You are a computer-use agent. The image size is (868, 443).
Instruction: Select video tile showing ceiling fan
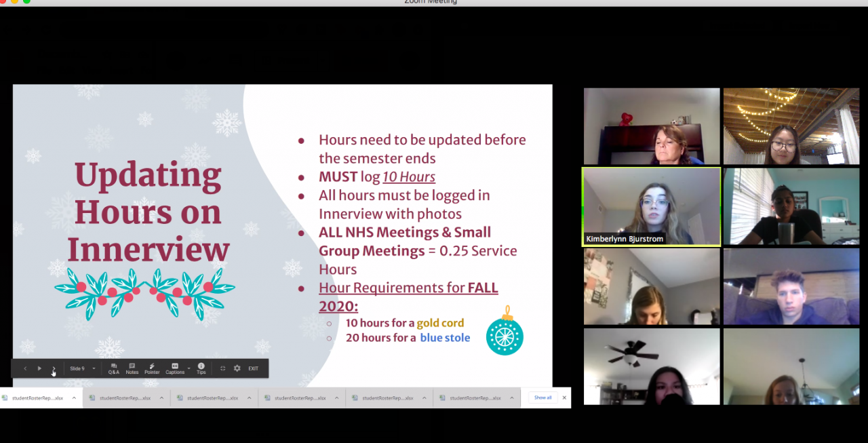[651, 366]
